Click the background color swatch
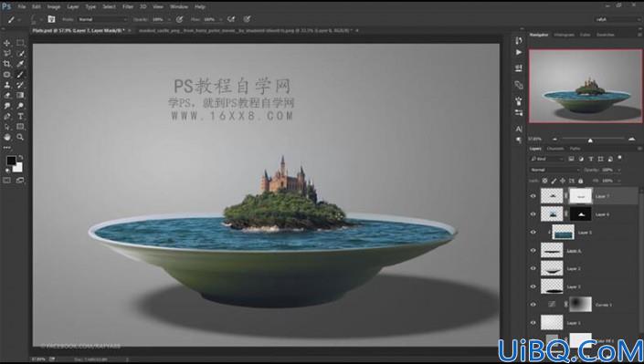Viewport: 644px width, 364px height. tap(18, 168)
